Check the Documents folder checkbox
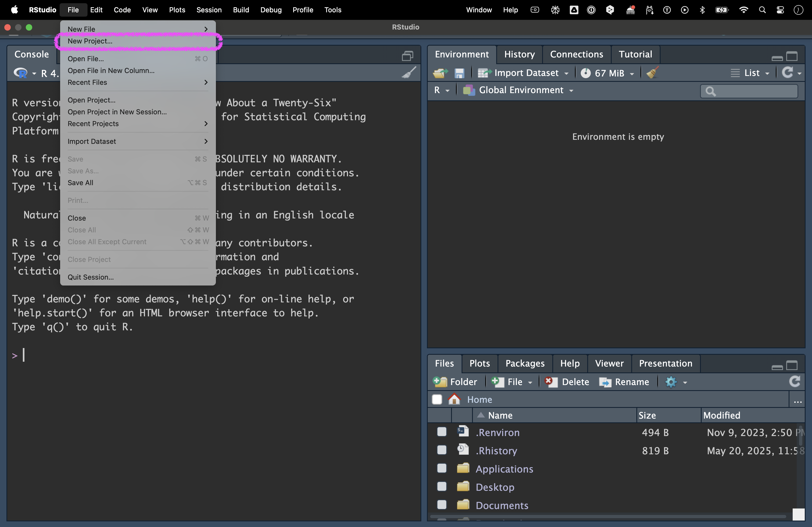The width and height of the screenshot is (812, 527). tap(441, 504)
